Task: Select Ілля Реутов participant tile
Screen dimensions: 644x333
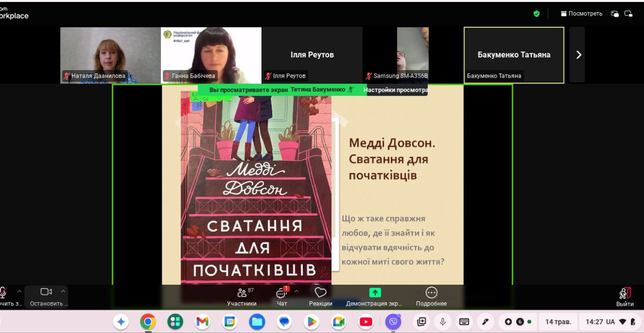Action: [312, 55]
